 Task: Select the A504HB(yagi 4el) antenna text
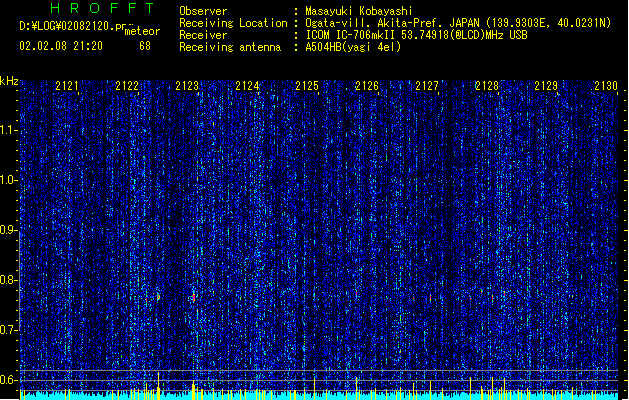tap(353, 47)
